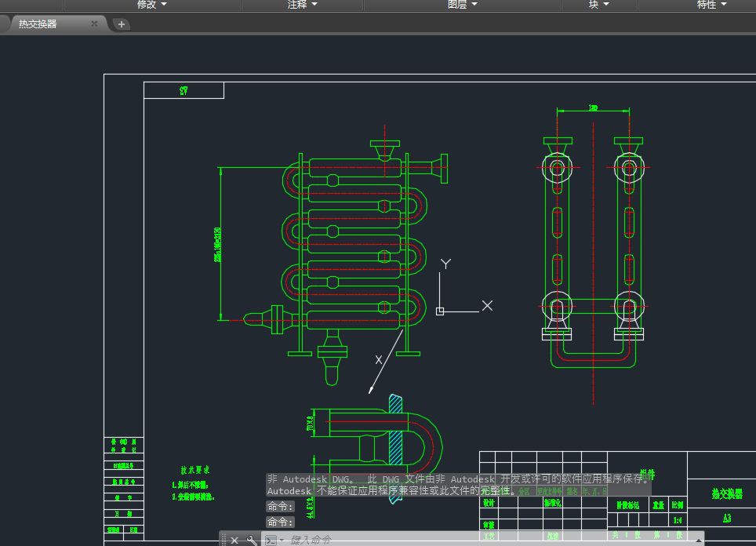
Task: Click the UCS origin icon square
Action: tap(440, 311)
